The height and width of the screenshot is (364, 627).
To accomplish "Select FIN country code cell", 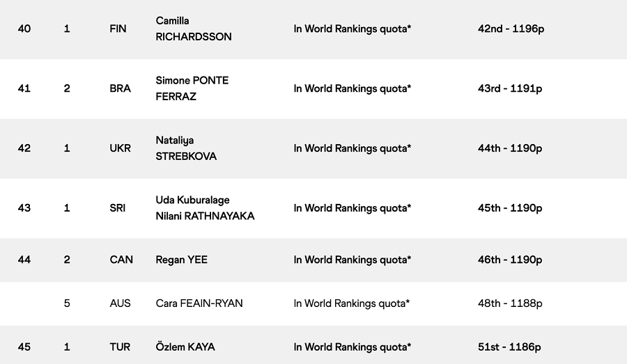I will (118, 29).
